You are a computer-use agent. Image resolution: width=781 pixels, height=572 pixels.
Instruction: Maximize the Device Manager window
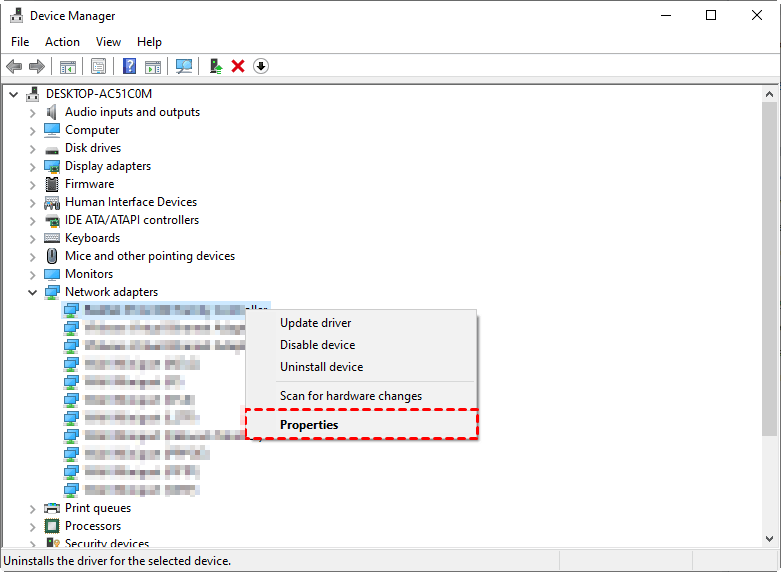click(x=711, y=15)
